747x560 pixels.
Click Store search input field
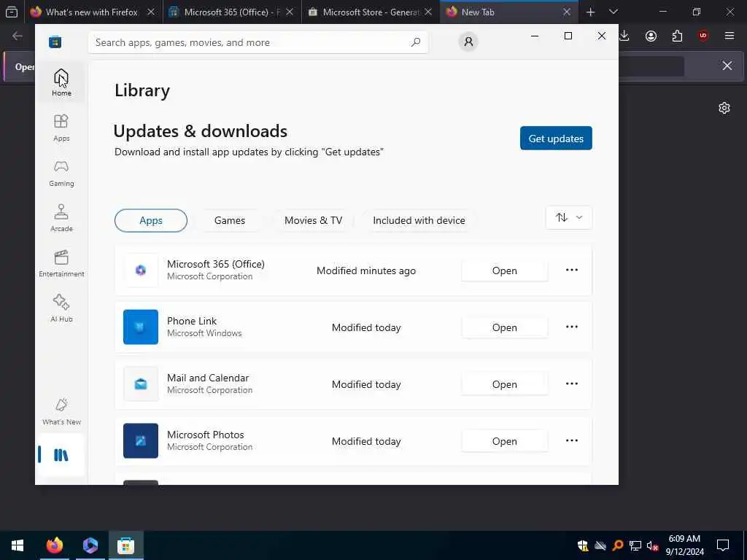pyautogui.click(x=258, y=42)
